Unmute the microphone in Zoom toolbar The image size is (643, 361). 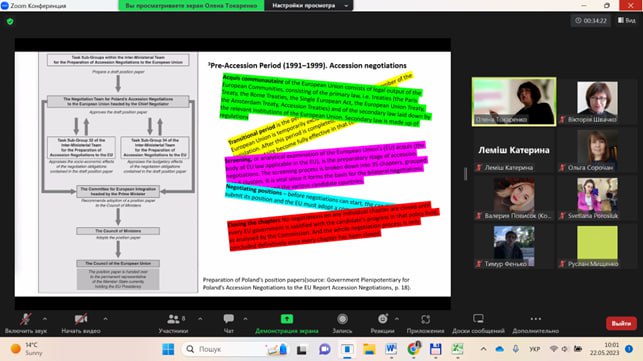(x=25, y=319)
